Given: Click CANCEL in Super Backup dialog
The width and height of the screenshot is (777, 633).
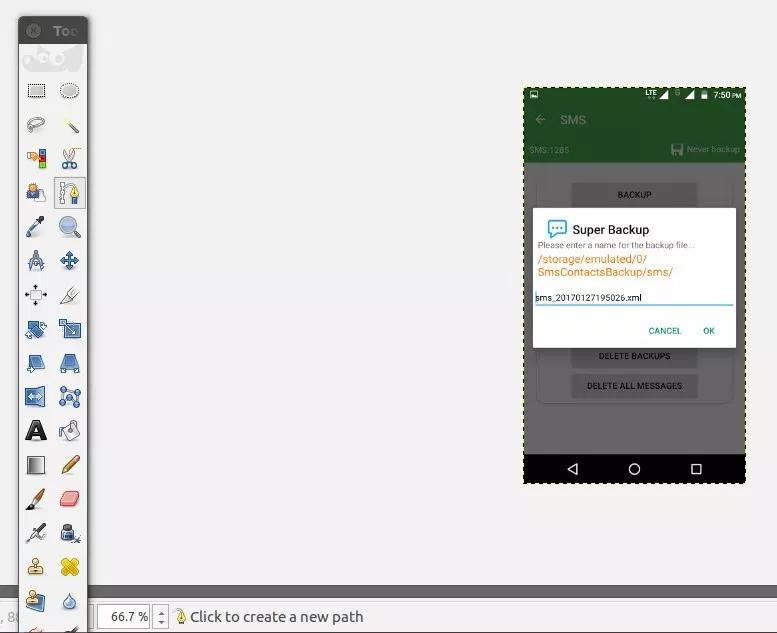Looking at the screenshot, I should point(665,331).
